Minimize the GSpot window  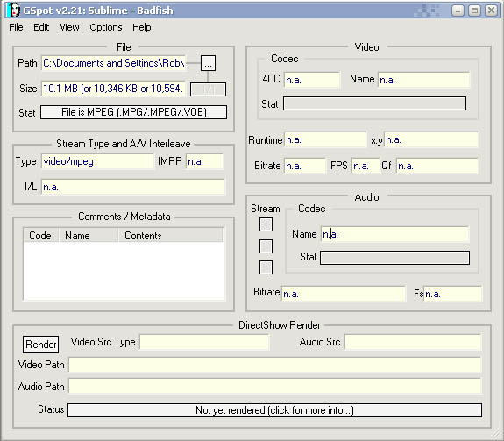click(x=458, y=11)
